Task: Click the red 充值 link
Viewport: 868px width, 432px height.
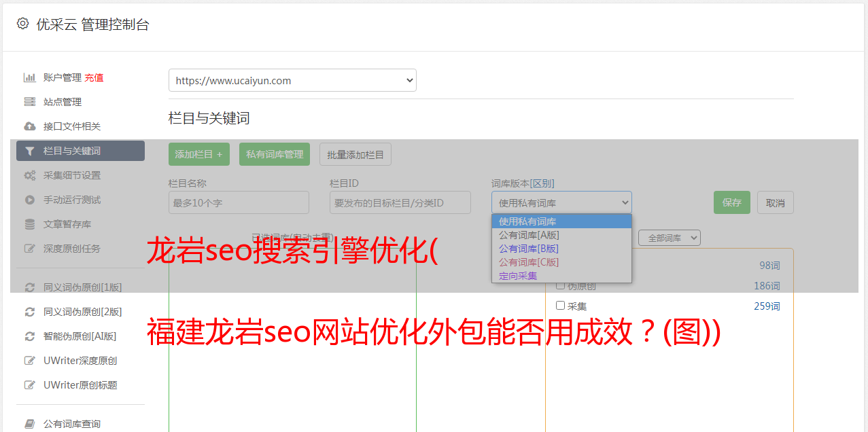Action: (x=94, y=77)
